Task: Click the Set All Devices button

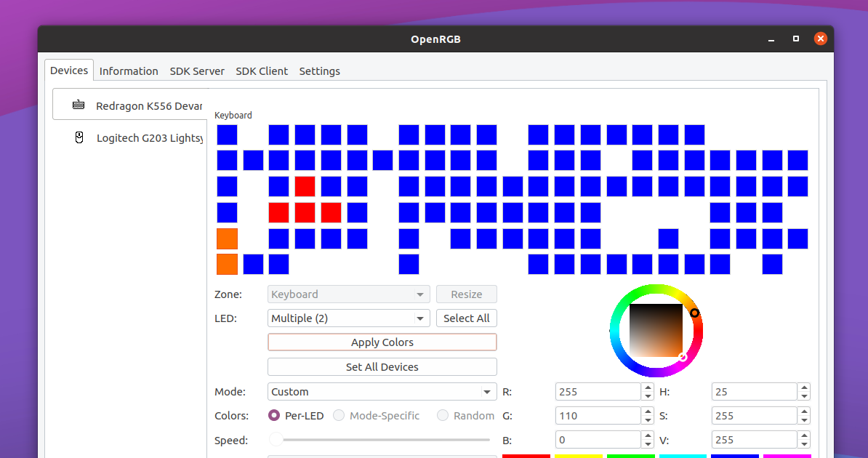Action: click(x=382, y=367)
